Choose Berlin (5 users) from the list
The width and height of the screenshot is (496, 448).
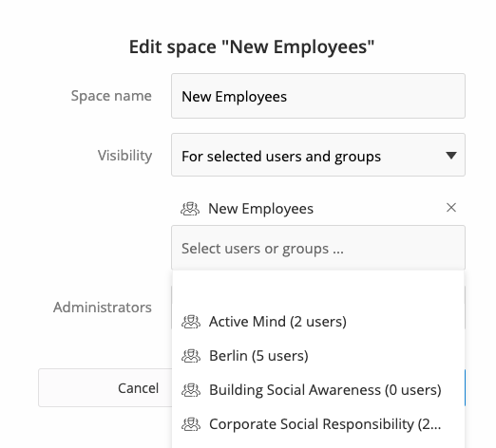pyautogui.click(x=318, y=356)
